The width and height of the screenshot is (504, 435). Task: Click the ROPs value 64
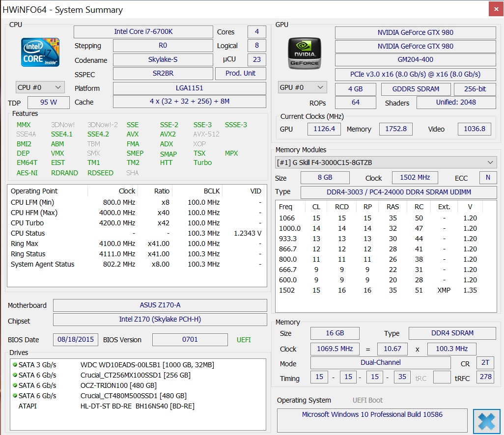point(356,103)
